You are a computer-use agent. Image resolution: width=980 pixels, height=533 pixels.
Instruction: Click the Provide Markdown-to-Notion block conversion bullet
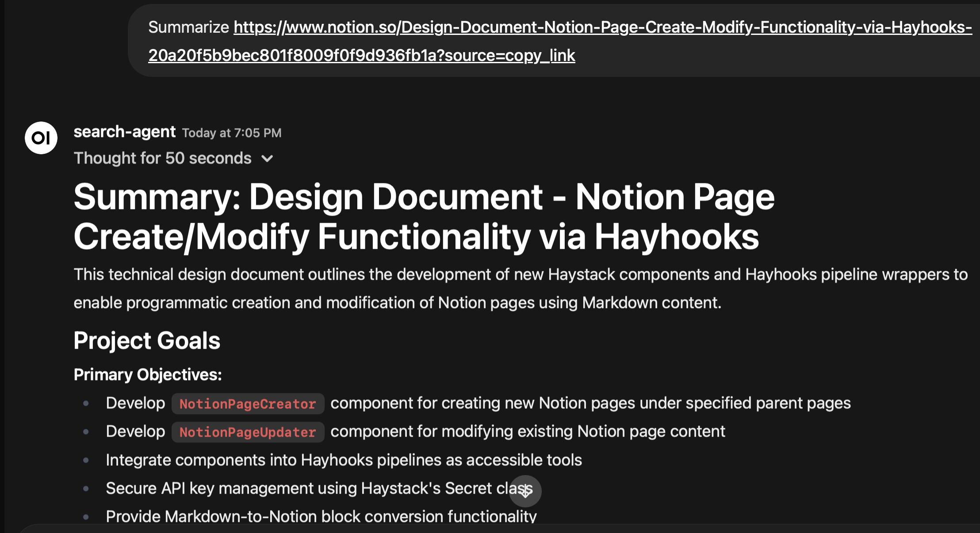321,517
